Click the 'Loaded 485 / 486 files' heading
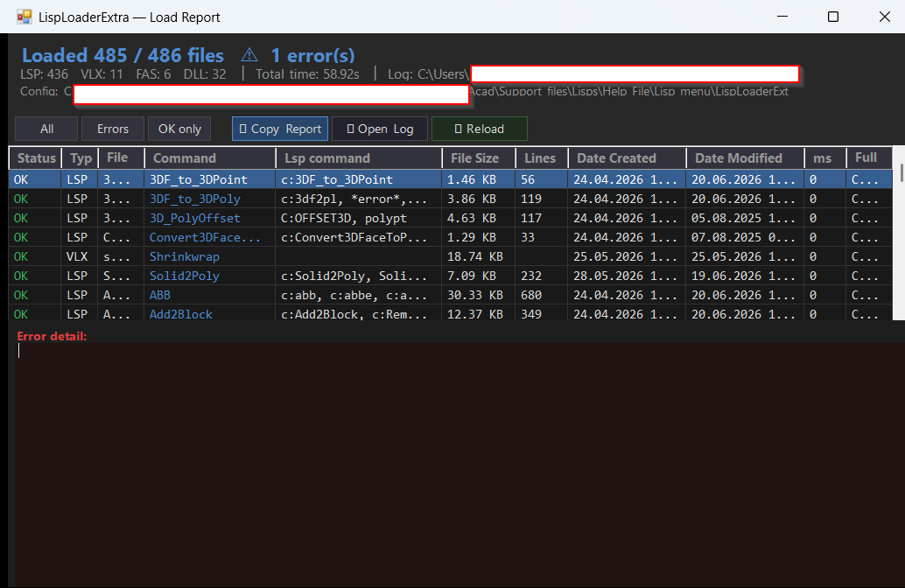The width and height of the screenshot is (905, 588). pos(123,55)
